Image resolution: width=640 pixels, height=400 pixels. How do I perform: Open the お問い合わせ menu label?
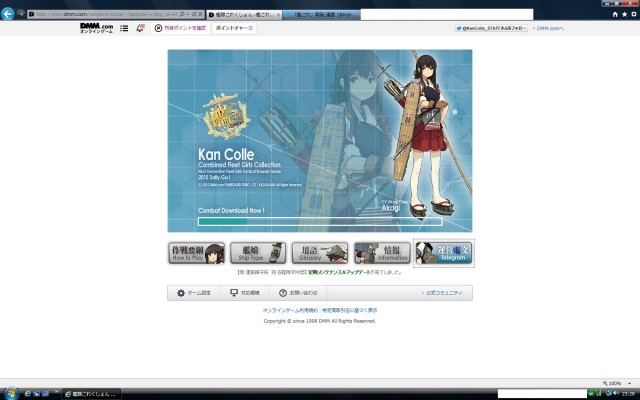[303, 293]
